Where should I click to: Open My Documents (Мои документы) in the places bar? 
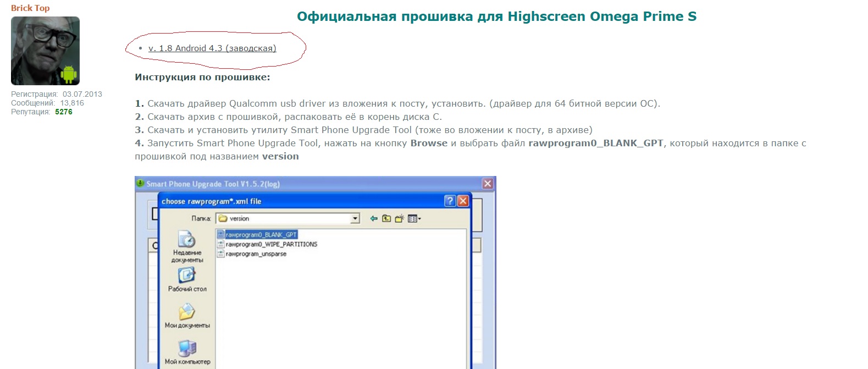[187, 316]
